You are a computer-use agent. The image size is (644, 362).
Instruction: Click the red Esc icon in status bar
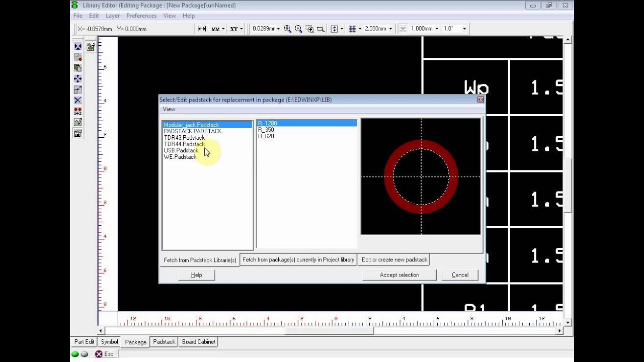(x=99, y=354)
